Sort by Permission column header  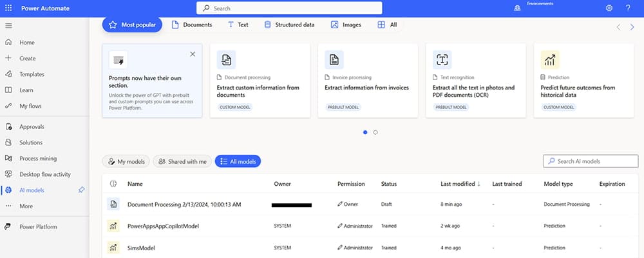pos(351,184)
